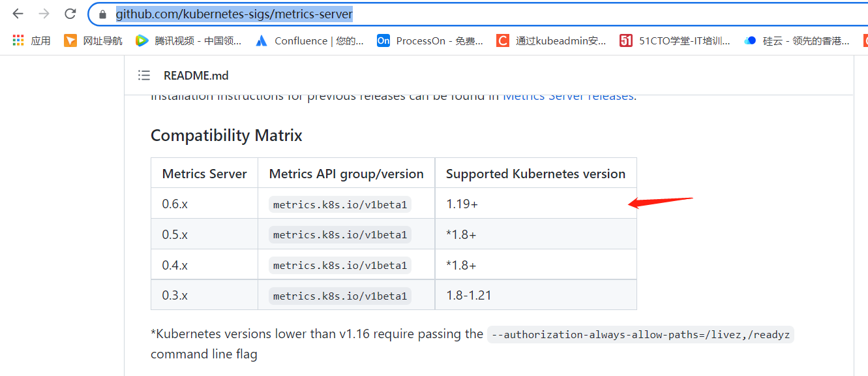Click the --authorization-always-allow-paths flag code

(640, 334)
